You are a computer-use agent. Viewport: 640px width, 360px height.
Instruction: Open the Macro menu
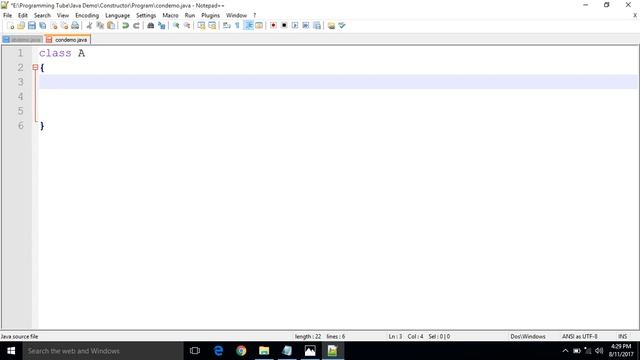coord(170,16)
